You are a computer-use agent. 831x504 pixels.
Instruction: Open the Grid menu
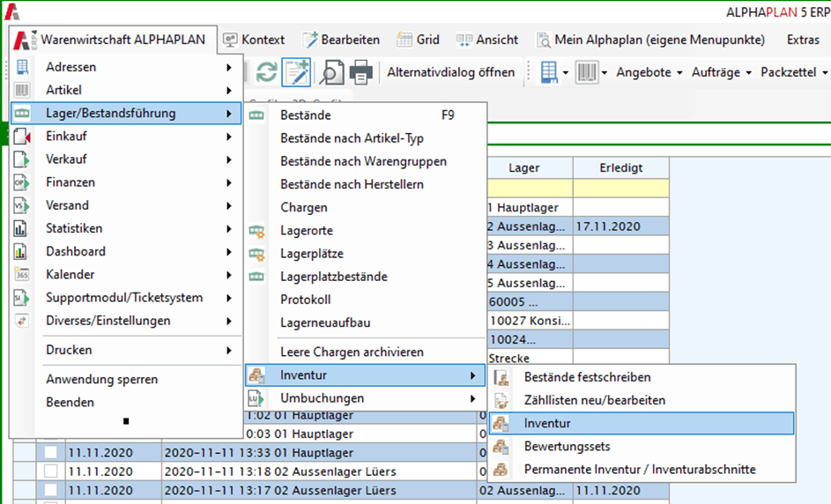(419, 40)
